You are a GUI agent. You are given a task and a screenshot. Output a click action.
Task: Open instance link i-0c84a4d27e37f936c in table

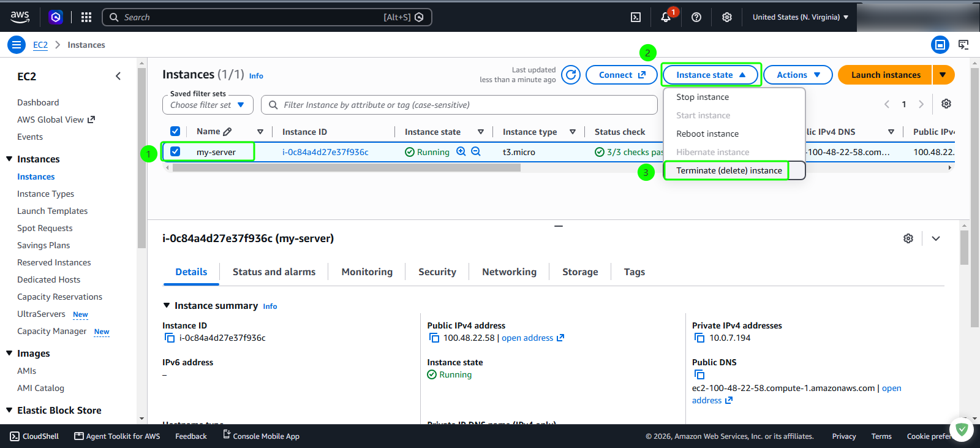coord(325,152)
